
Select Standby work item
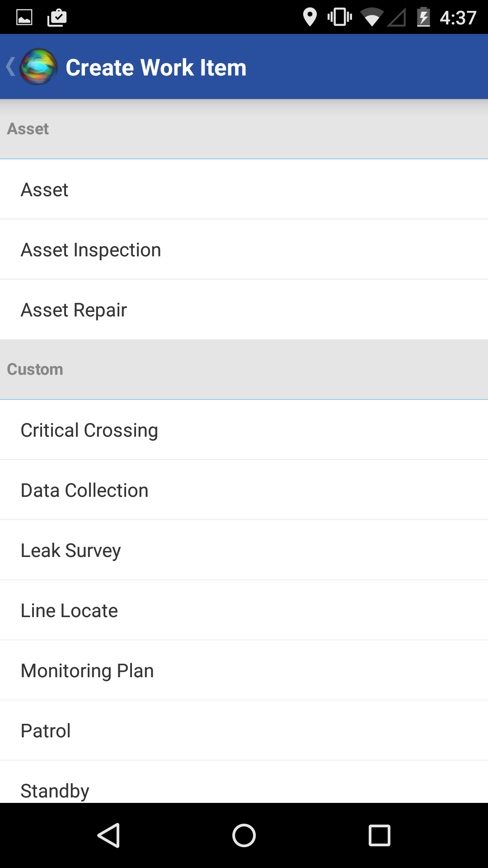[x=244, y=782]
